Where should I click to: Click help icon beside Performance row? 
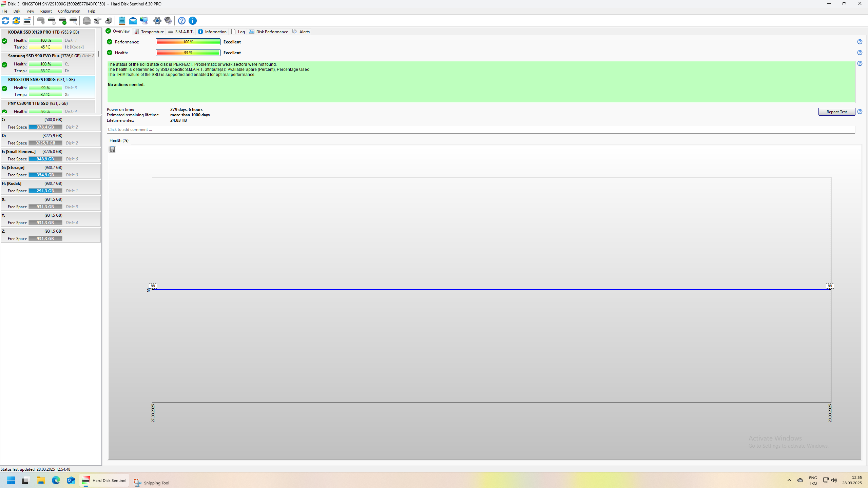[860, 42]
